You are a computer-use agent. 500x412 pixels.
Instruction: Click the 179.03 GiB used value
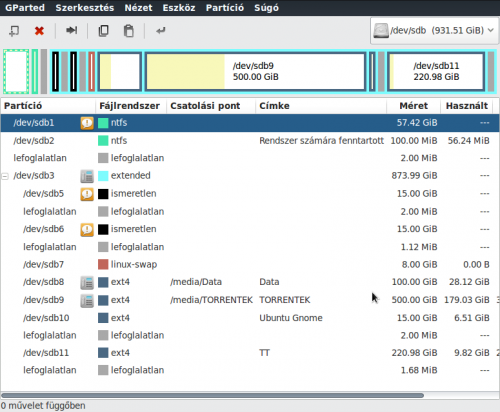[x=467, y=300]
